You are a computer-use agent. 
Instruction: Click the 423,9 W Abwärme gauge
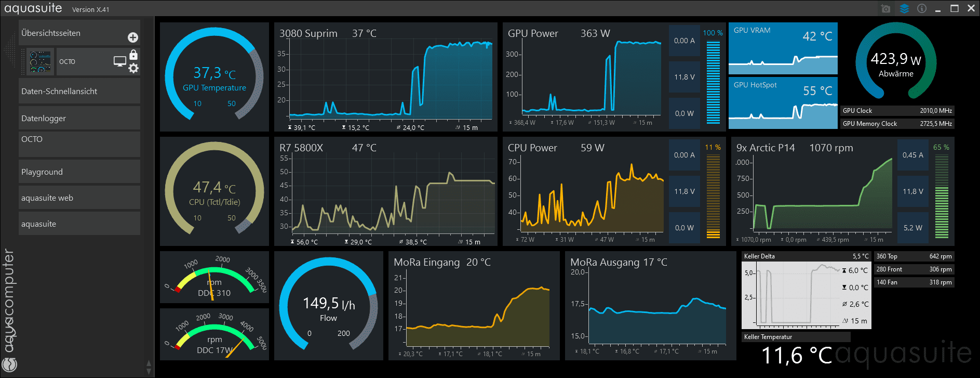(x=896, y=61)
